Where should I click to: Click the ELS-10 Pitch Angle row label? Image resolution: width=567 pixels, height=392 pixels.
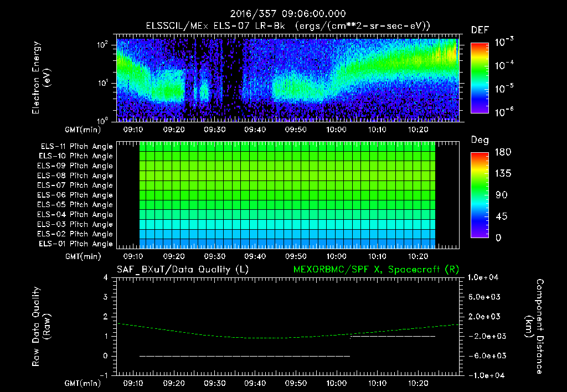(76, 156)
